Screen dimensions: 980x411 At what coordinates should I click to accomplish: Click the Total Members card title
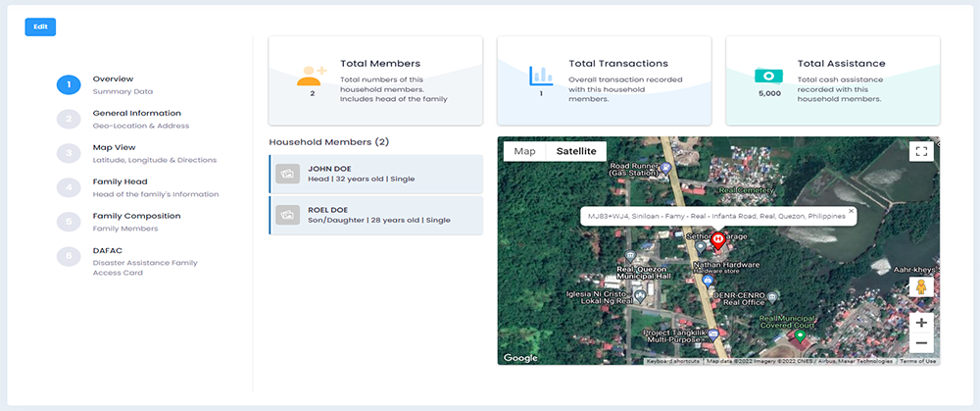380,63
